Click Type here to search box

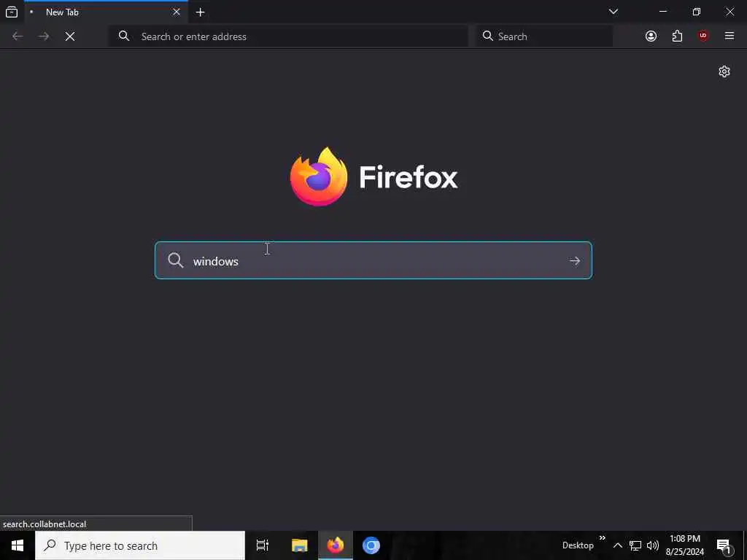[x=140, y=545]
